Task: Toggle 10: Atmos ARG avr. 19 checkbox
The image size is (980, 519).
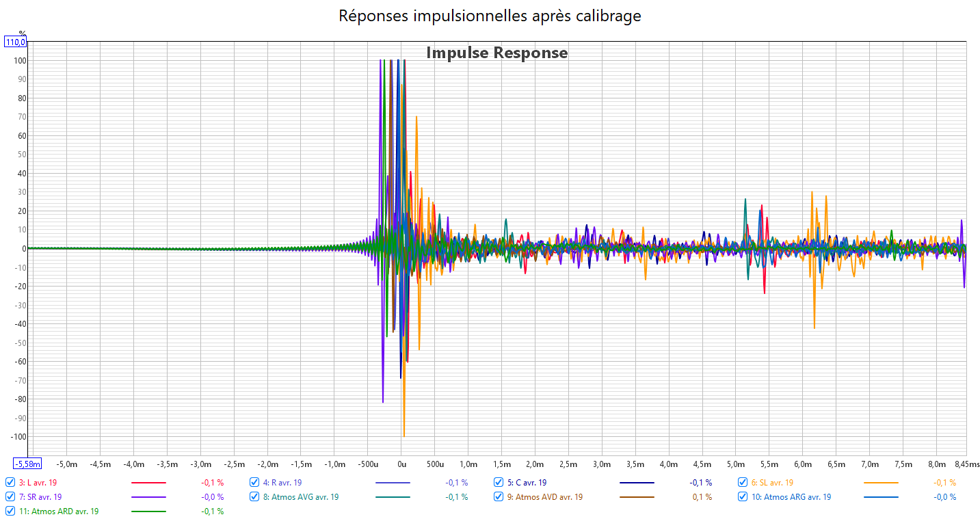Action: point(743,496)
